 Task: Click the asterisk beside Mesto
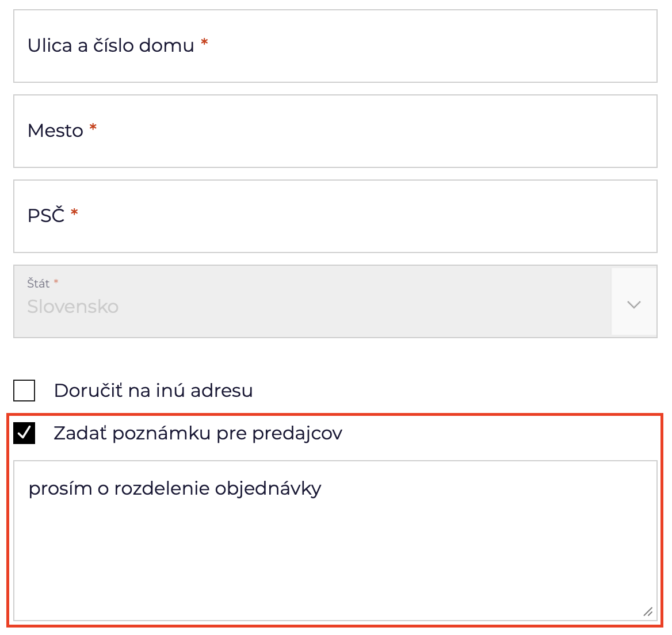(93, 127)
